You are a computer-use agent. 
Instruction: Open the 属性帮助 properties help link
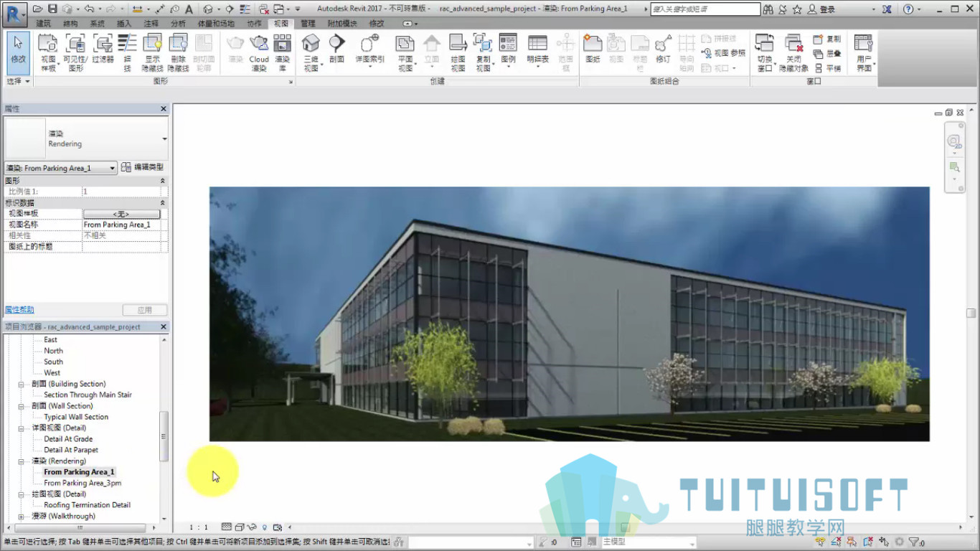pyautogui.click(x=19, y=310)
